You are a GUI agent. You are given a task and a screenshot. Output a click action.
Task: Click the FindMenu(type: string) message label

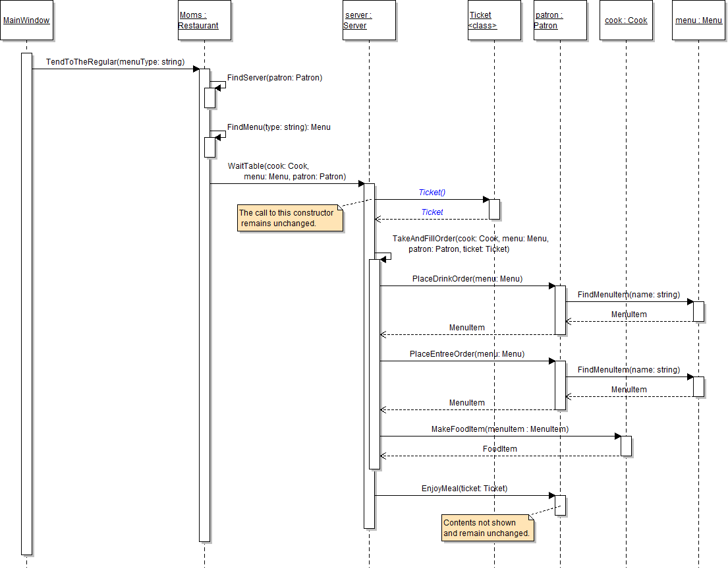pyautogui.click(x=279, y=127)
